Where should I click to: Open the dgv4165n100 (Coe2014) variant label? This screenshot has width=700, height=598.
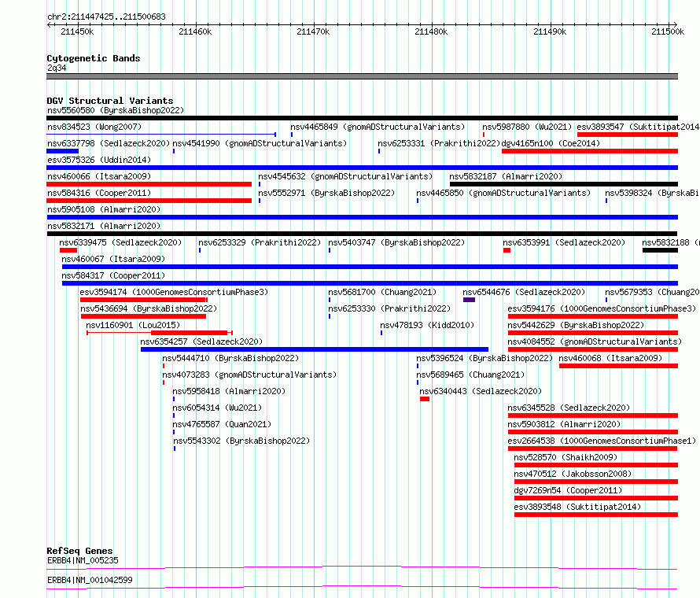(551, 143)
